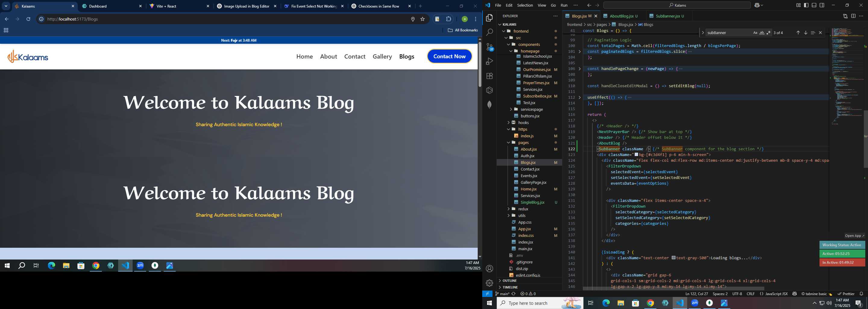868x309 pixels.
Task: Toggle the secondary side bar visibility
Action: (822, 5)
